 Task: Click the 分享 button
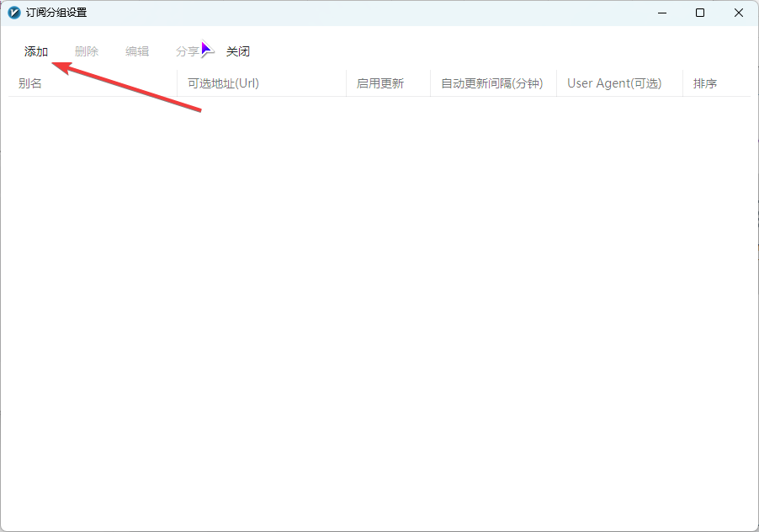point(187,51)
